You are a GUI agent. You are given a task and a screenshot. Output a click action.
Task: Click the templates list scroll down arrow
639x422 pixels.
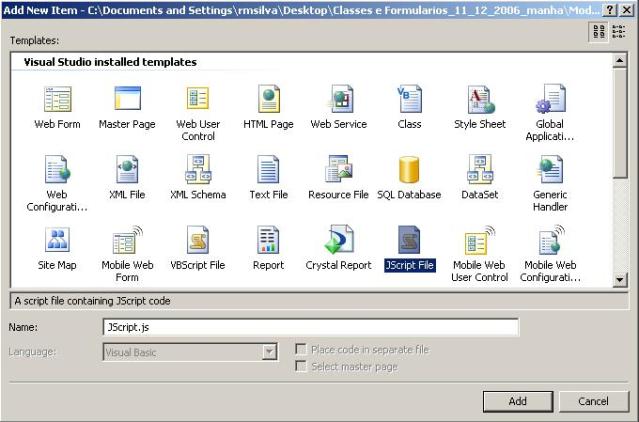619,281
